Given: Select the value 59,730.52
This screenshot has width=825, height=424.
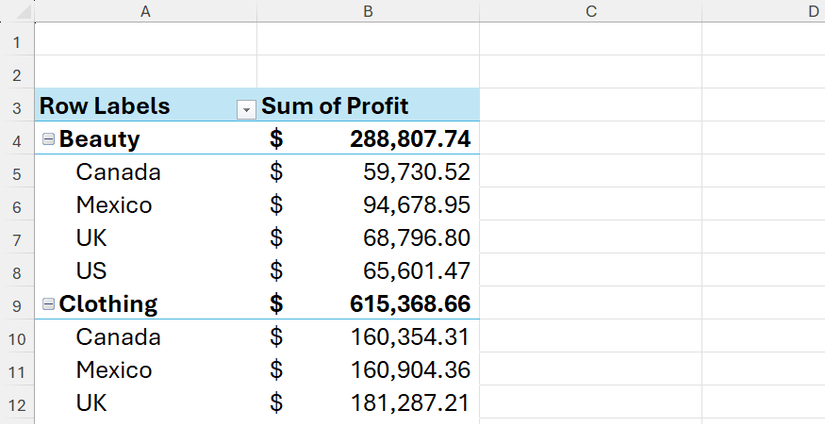Looking at the screenshot, I should pos(368,171).
